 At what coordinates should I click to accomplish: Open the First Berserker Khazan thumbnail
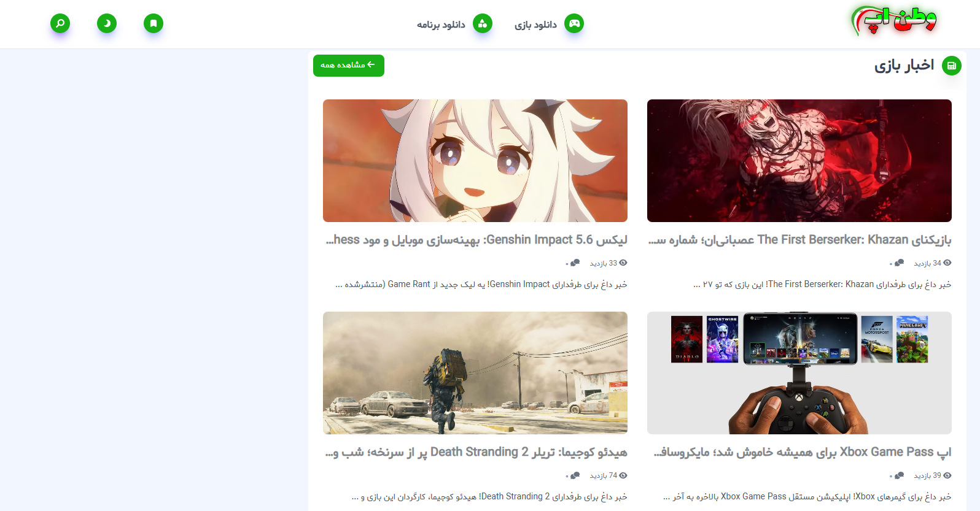tap(799, 161)
